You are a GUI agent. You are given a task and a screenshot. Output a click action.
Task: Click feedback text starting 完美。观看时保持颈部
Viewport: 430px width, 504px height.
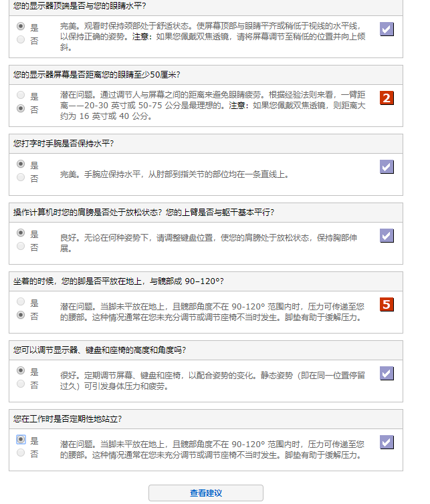[213, 36]
